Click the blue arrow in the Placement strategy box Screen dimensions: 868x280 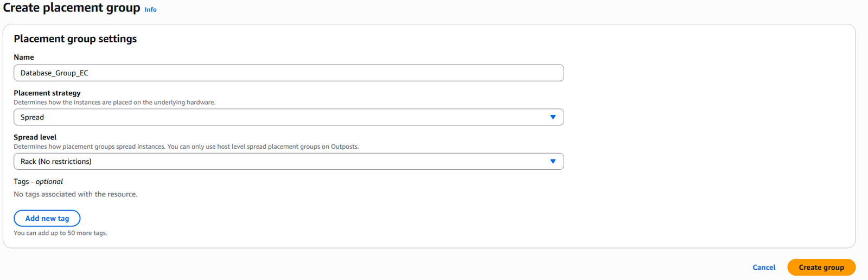click(x=553, y=117)
